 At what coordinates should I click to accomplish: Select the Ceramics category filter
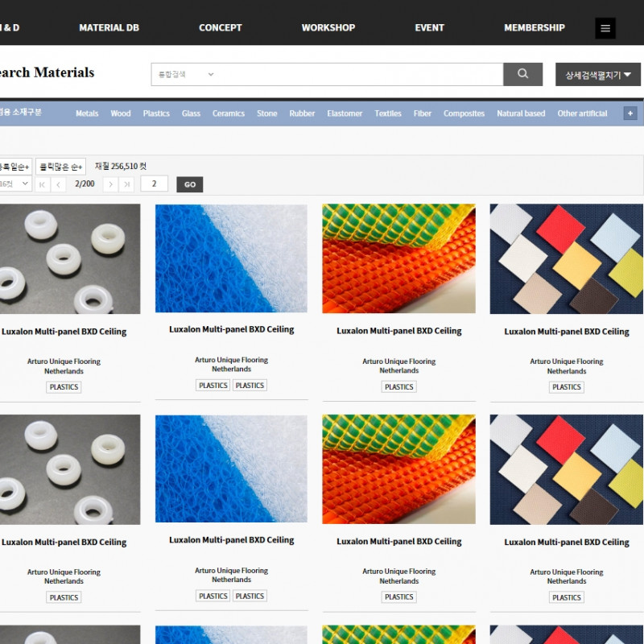228,114
